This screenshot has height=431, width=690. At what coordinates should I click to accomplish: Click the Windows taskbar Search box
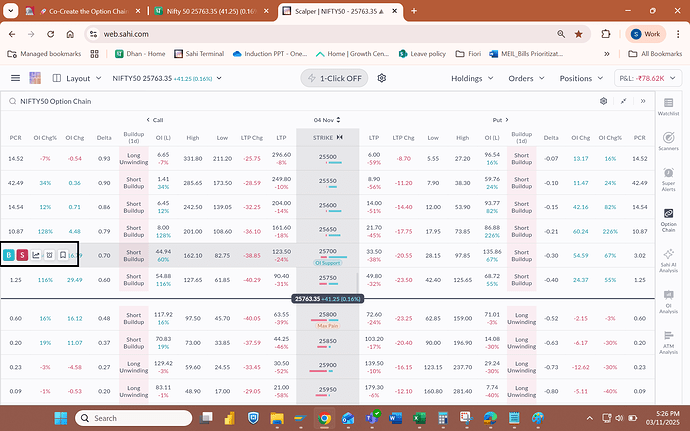(134, 418)
